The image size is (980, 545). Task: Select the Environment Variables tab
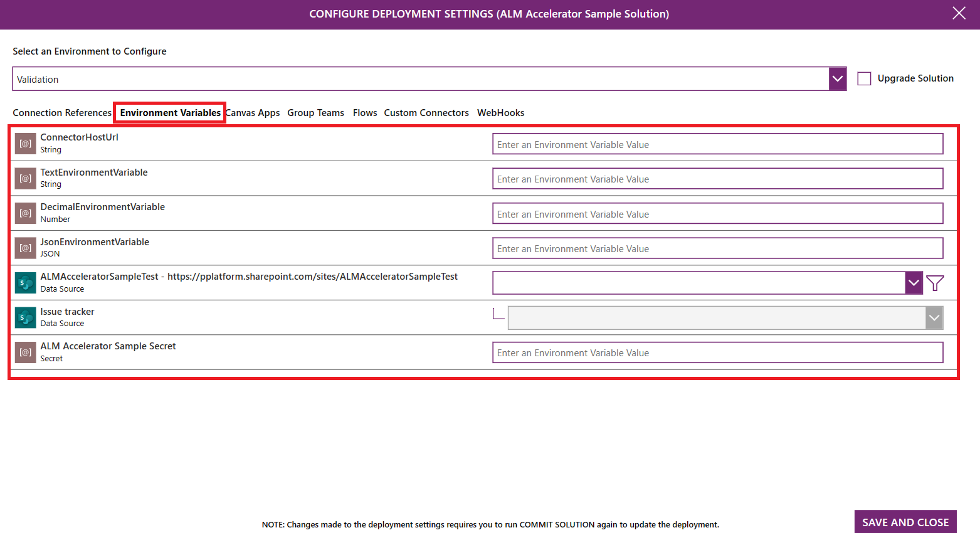171,113
